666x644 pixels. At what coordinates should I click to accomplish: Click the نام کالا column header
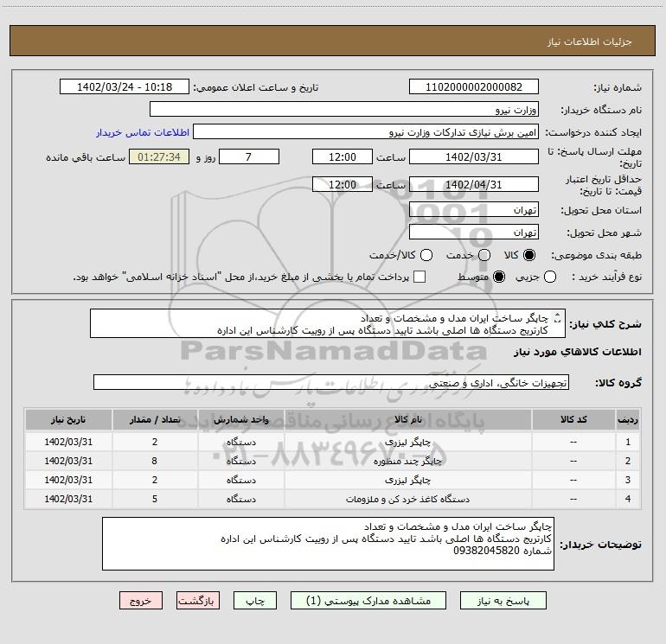click(x=407, y=419)
